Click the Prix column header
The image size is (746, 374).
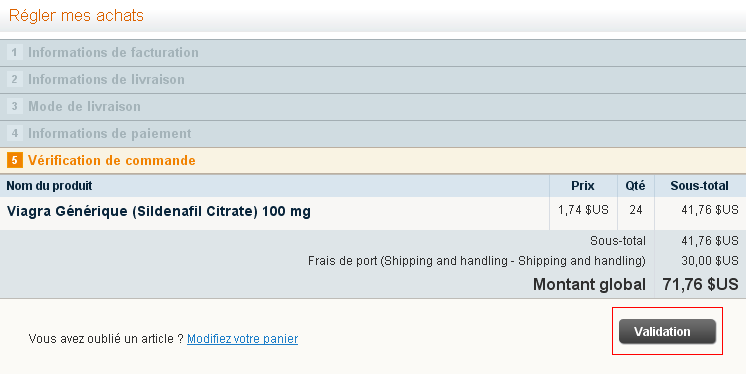(583, 186)
